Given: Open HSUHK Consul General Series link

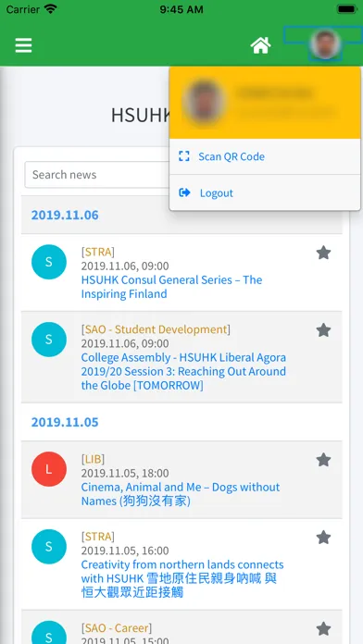Looking at the screenshot, I should [x=171, y=287].
